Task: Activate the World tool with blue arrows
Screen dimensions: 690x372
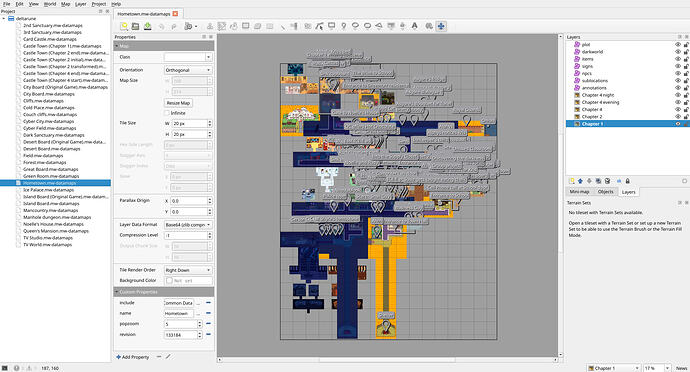Action: pyautogui.click(x=440, y=26)
